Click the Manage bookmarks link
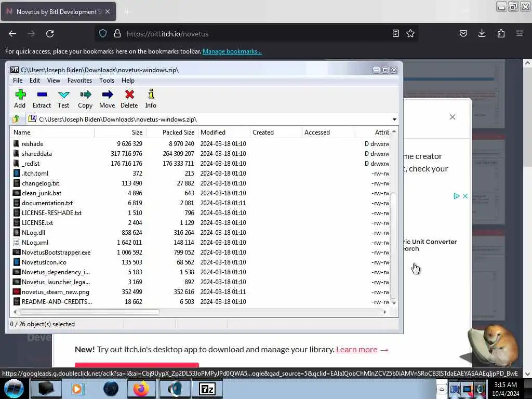The width and height of the screenshot is (532, 399). (232, 51)
